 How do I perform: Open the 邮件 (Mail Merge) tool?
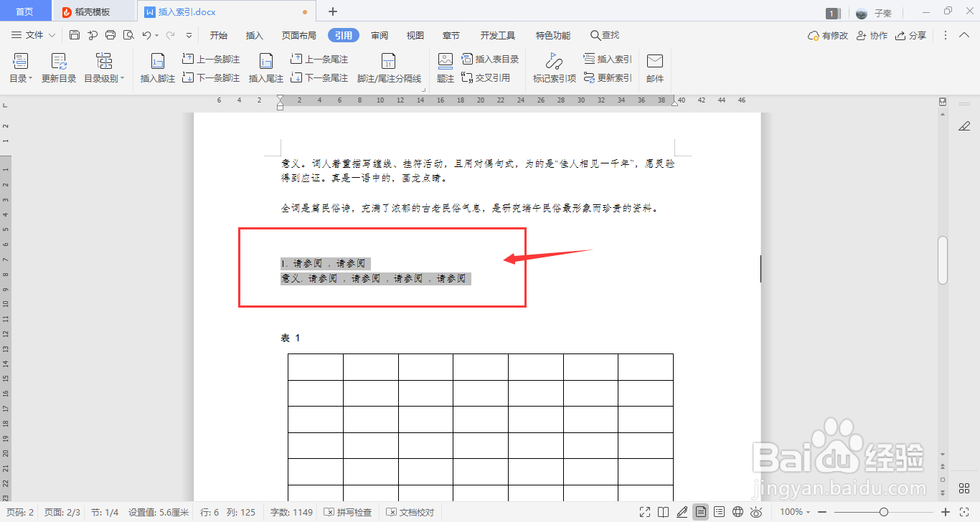point(655,68)
